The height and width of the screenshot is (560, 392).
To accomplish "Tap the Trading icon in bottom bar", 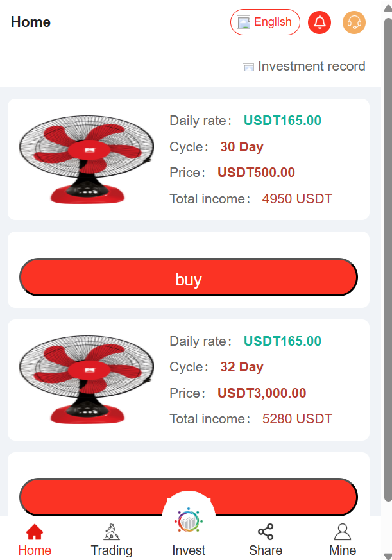I will pos(112,532).
